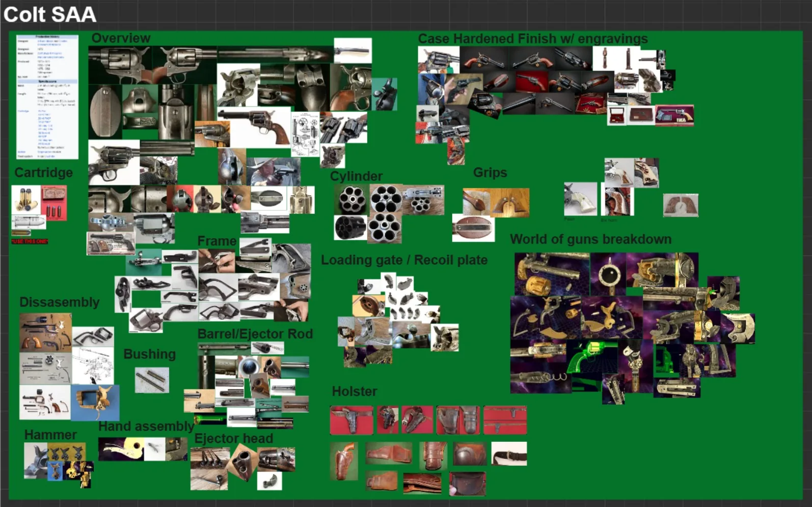Click the World of guns breakdown heading
The image size is (812, 507).
click(590, 239)
